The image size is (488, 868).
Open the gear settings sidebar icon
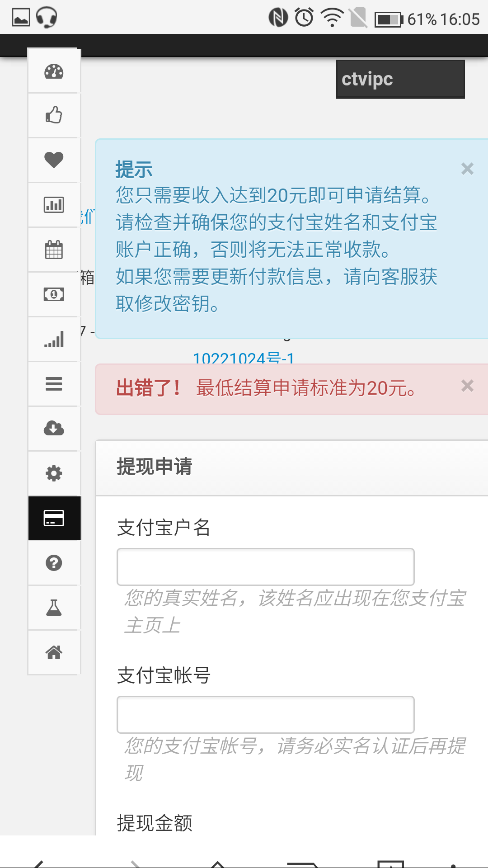click(x=54, y=473)
